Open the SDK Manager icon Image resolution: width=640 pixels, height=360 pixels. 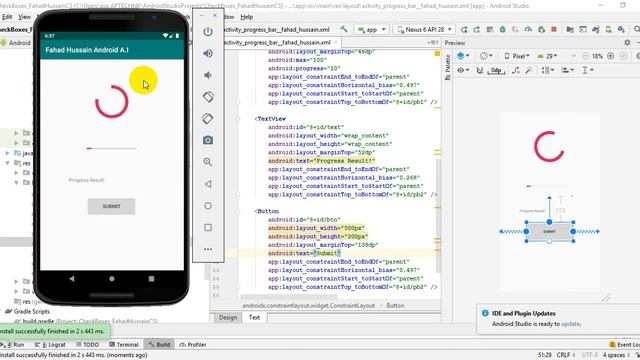pyautogui.click(x=621, y=29)
